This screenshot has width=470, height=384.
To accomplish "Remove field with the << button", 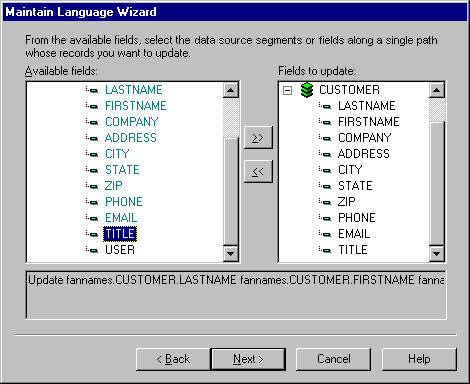I will point(258,172).
